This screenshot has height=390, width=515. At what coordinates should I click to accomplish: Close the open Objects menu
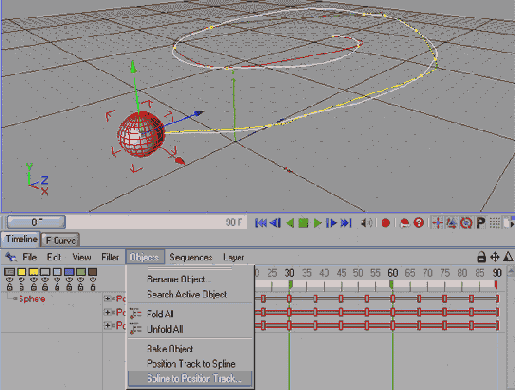(145, 257)
